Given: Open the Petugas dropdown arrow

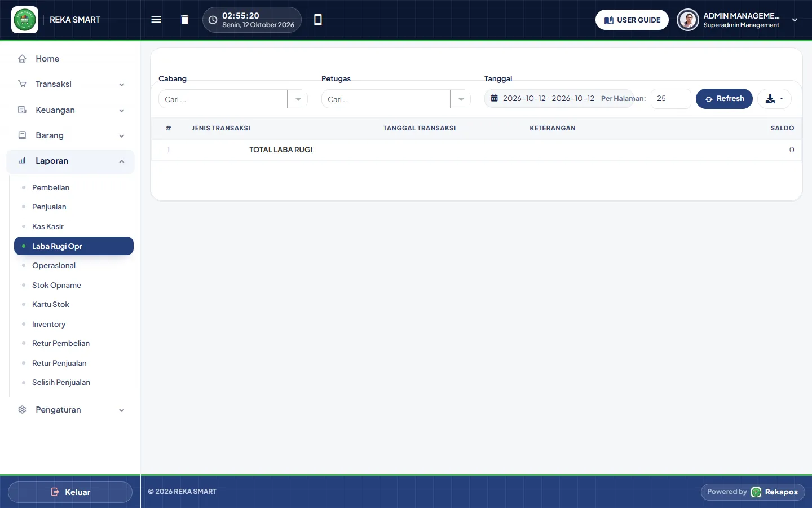Looking at the screenshot, I should (461, 99).
